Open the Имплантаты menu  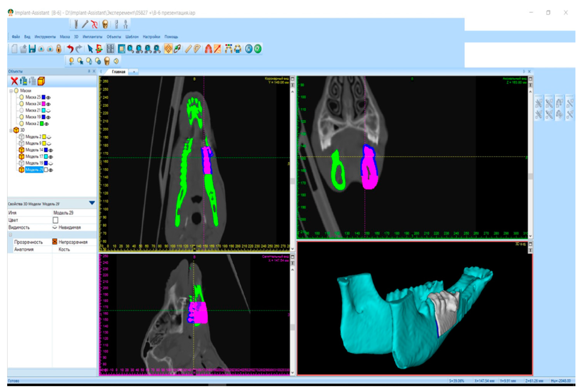pyautogui.click(x=92, y=37)
